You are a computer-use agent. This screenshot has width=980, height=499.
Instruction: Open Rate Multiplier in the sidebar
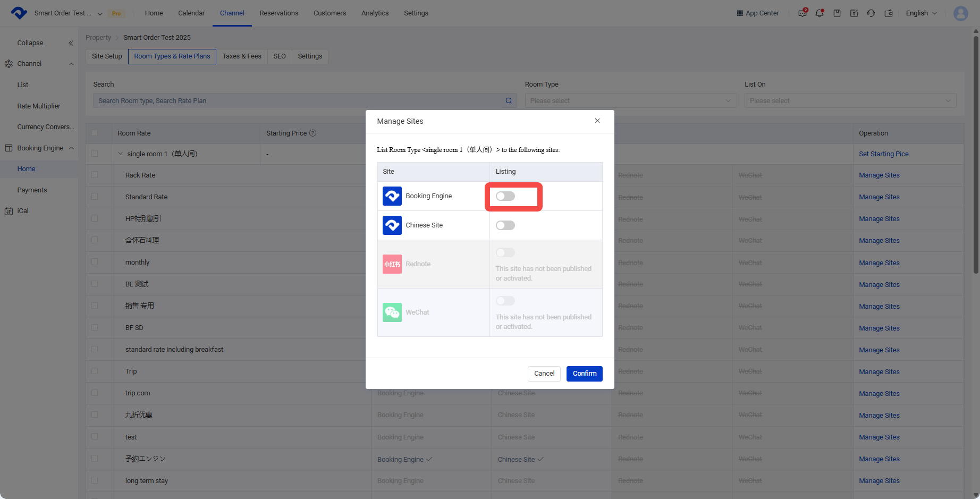point(39,106)
